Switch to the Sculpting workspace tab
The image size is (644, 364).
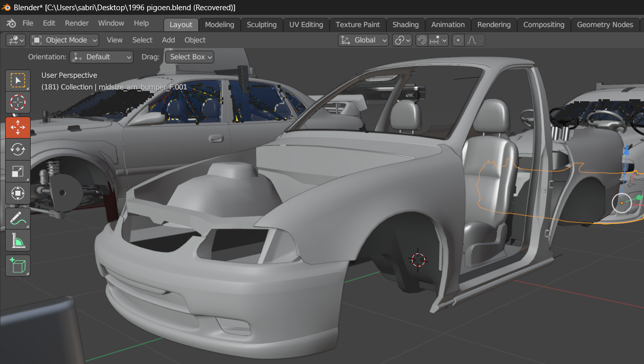261,25
